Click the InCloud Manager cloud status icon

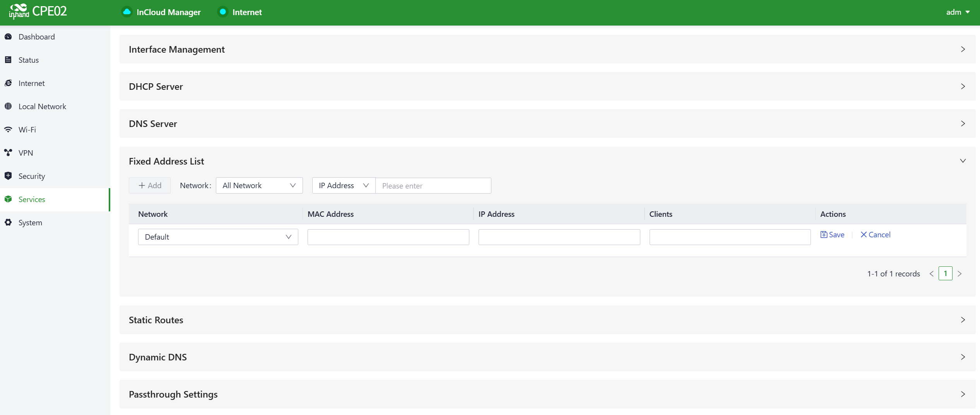pyautogui.click(x=127, y=12)
